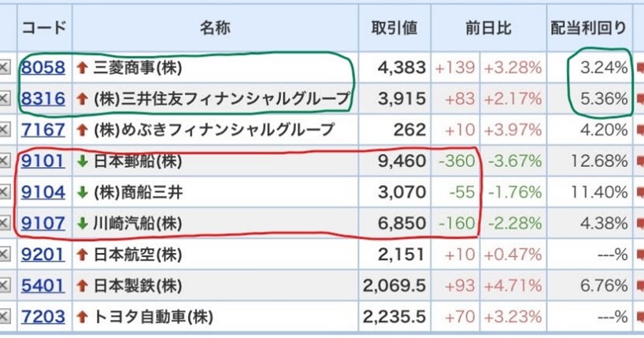Screen dimensions: 644x338
Task: Delete the 5401 row via its X icon
Action: (4, 286)
